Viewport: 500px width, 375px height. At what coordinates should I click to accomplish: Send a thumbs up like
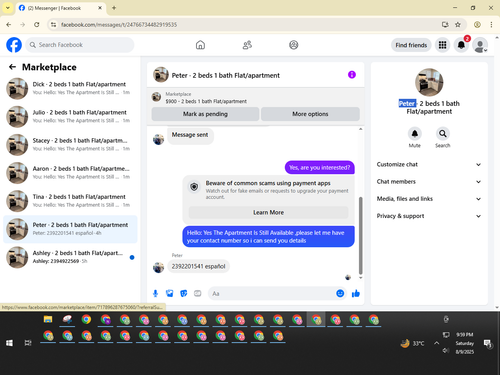[x=356, y=293]
